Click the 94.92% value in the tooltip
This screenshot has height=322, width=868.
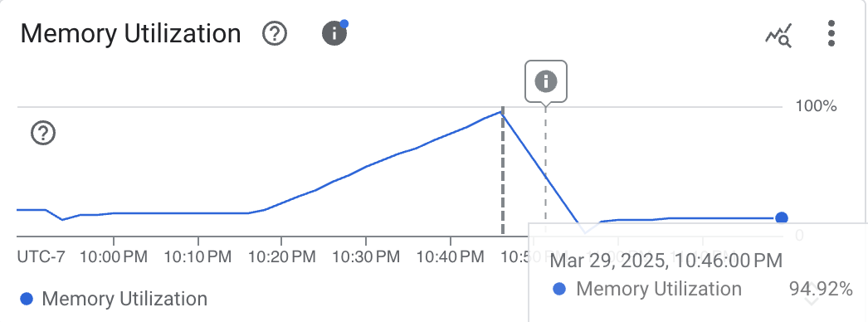(x=821, y=289)
